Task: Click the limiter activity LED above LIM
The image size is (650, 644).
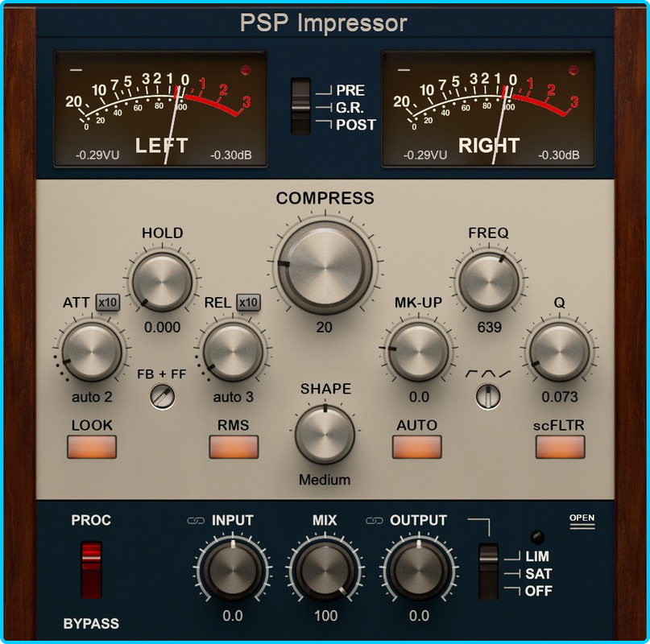Action: 537,537
